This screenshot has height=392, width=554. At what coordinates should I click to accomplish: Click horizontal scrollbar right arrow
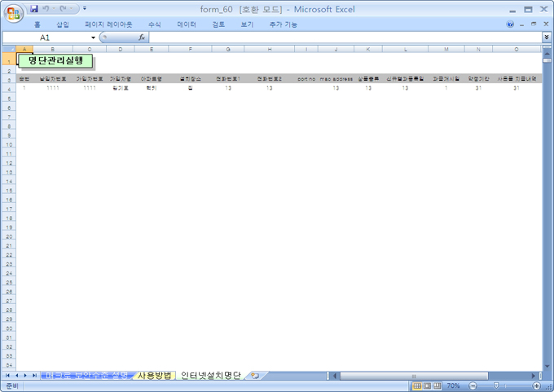(x=533, y=376)
